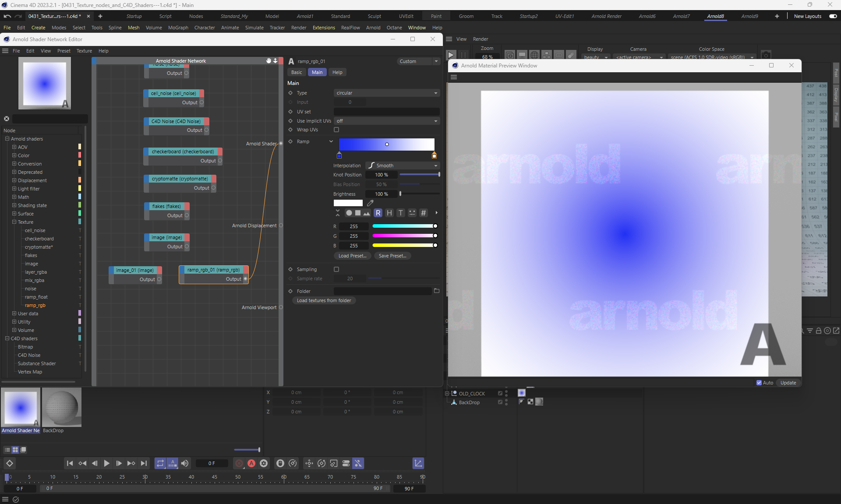The width and height of the screenshot is (841, 504).
Task: Click the white ramp color swatch
Action: coord(348,203)
